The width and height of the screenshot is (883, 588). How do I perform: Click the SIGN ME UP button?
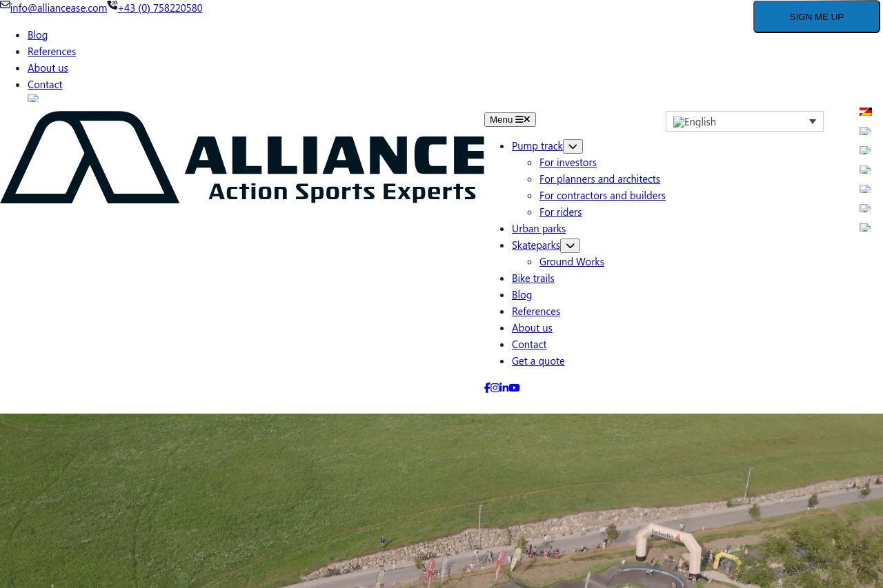[816, 17]
